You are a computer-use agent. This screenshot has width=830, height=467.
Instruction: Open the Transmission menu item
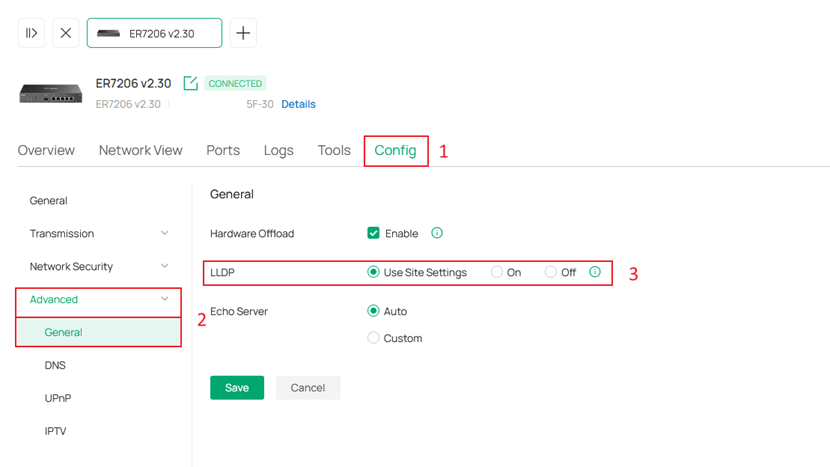pyautogui.click(x=62, y=234)
